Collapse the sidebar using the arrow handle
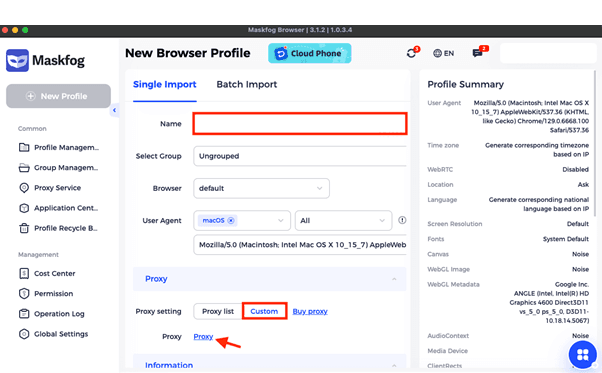 (114, 111)
